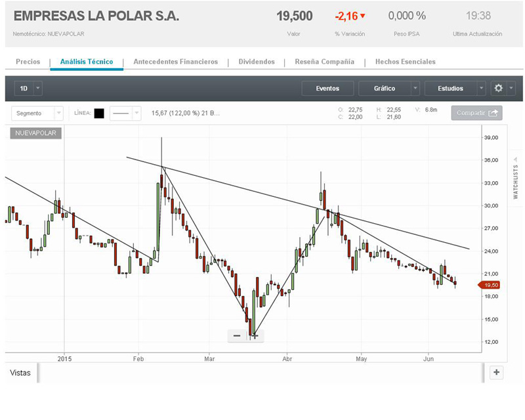Add a new view with the plus icon
This screenshot has width=525, height=420.
click(x=497, y=372)
